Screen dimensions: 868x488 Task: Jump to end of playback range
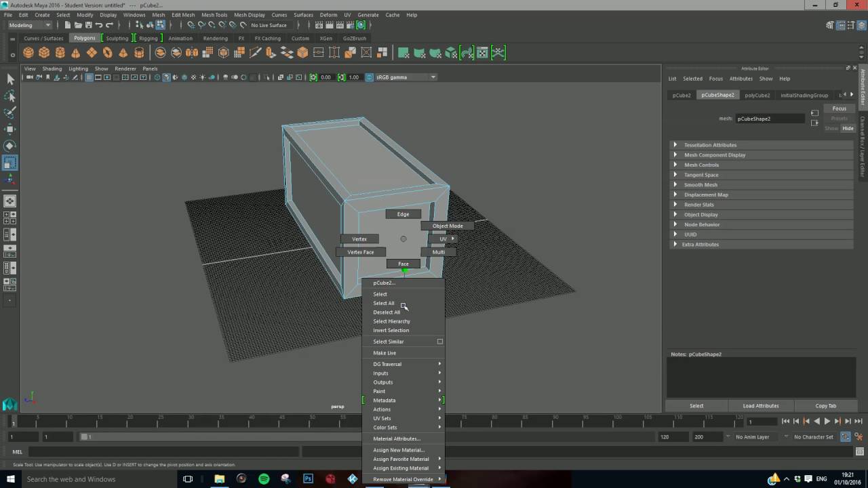pyautogui.click(x=859, y=421)
